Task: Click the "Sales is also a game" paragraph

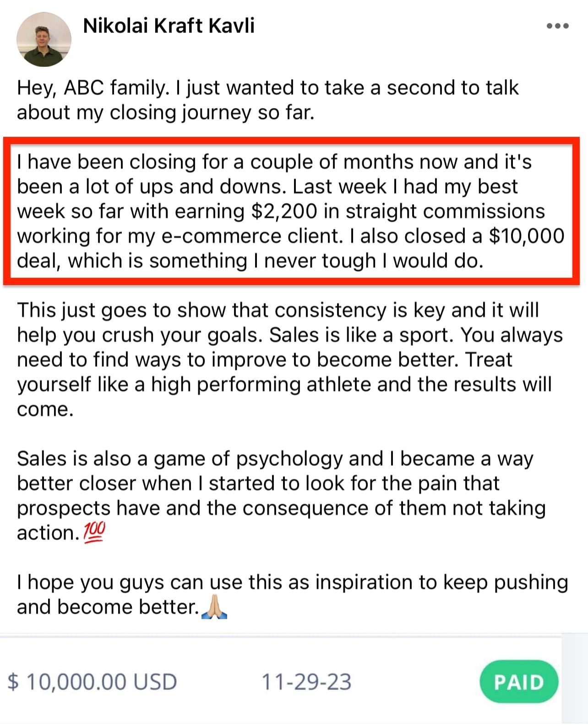Action: click(x=281, y=496)
